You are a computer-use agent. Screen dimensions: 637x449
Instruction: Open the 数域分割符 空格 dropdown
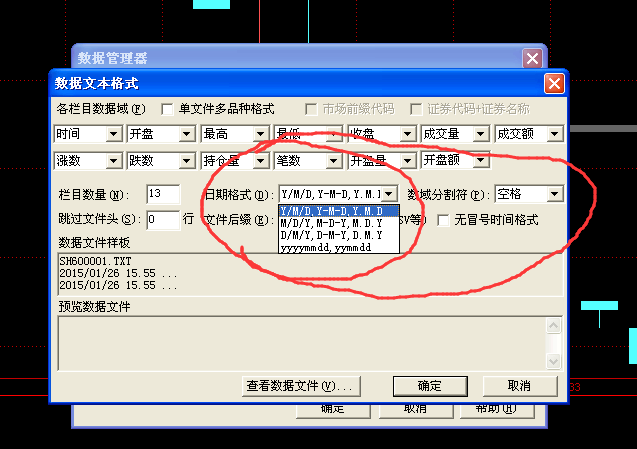click(554, 194)
